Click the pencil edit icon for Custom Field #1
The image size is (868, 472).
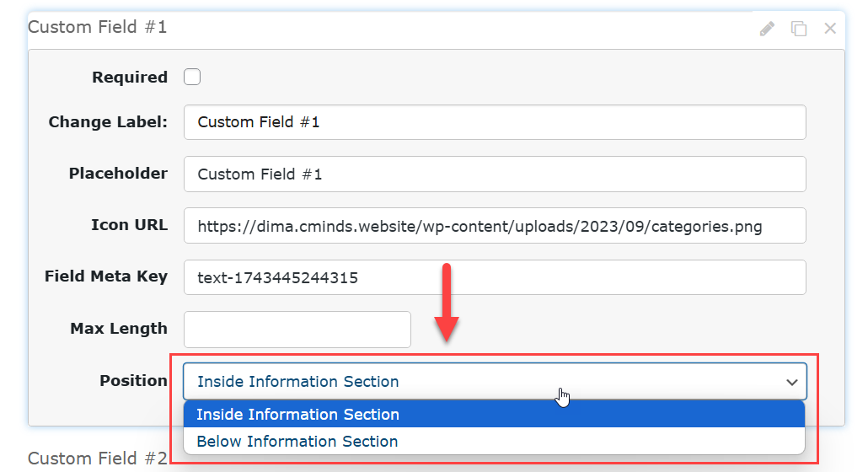767,29
